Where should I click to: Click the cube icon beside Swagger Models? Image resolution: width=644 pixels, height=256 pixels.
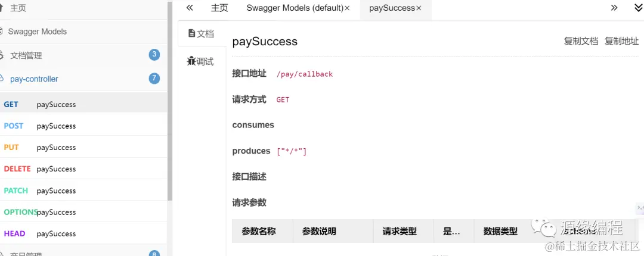coord(1,32)
